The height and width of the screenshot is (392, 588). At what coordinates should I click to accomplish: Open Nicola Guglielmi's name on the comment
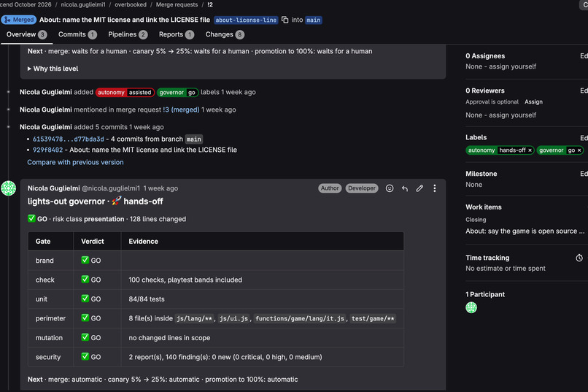54,188
